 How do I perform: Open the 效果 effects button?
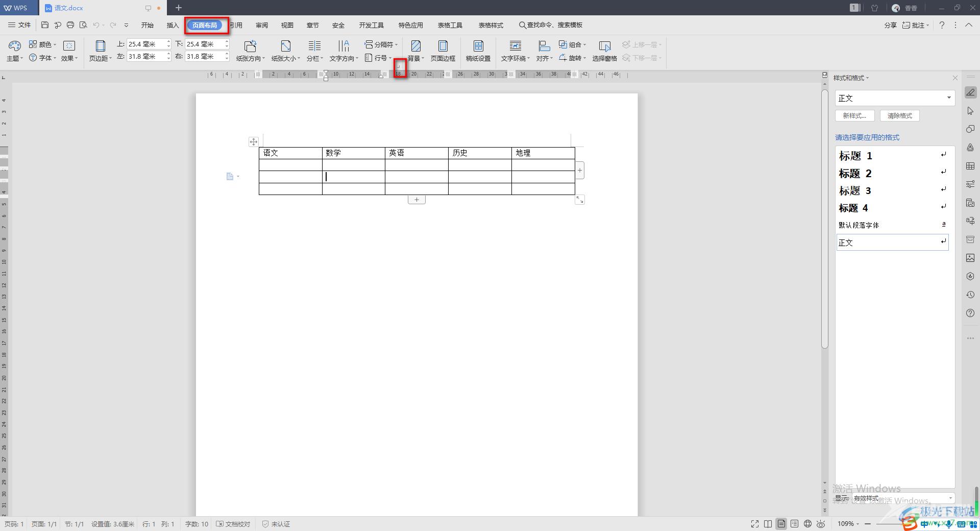(x=69, y=51)
